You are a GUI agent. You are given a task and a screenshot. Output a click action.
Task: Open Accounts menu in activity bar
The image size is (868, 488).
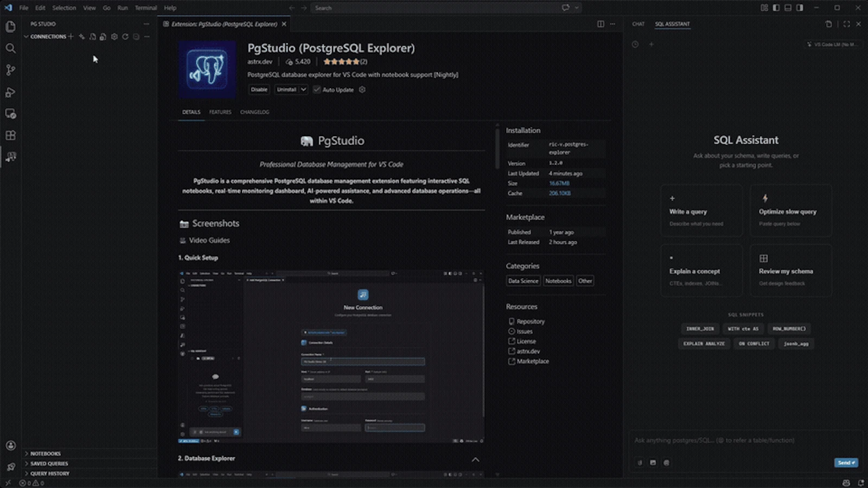tap(10, 446)
